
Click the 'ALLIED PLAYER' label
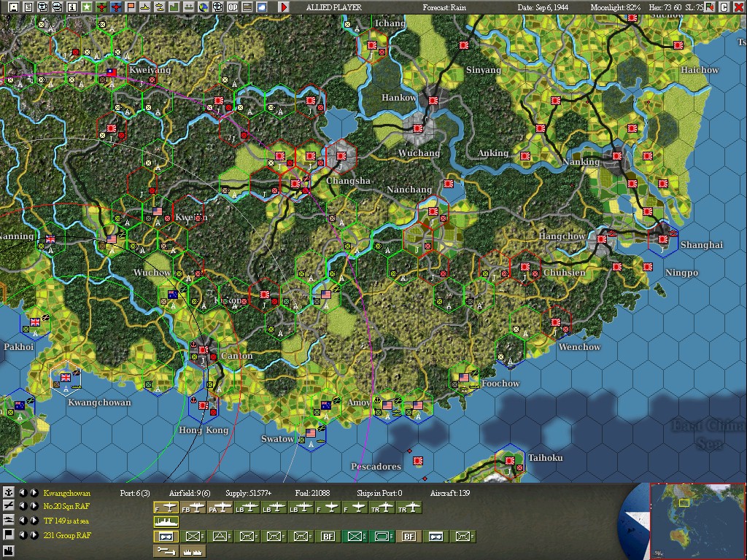[334, 7]
